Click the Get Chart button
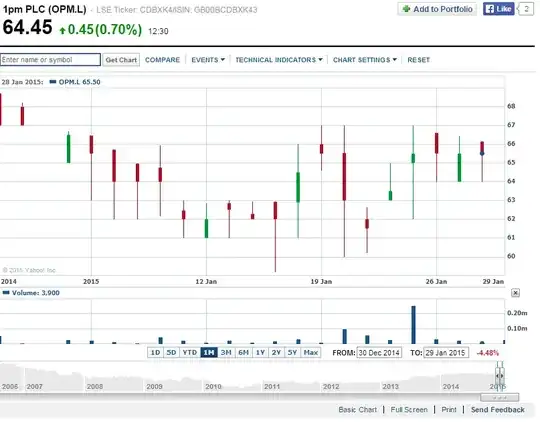The width and height of the screenshot is (540, 423). click(121, 60)
